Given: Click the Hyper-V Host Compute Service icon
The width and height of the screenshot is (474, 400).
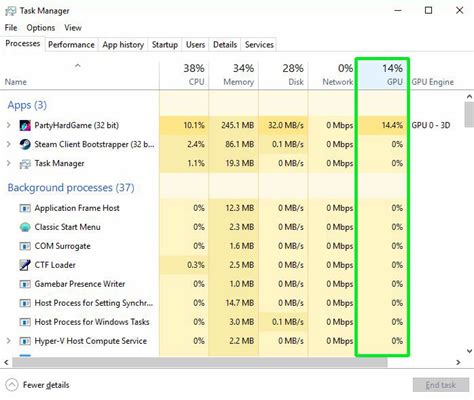Looking at the screenshot, I should tap(25, 341).
